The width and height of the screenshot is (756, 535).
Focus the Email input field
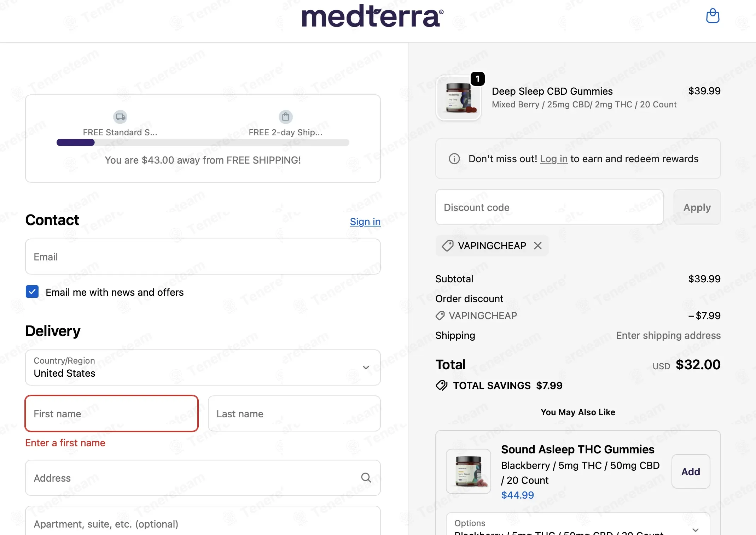click(203, 257)
